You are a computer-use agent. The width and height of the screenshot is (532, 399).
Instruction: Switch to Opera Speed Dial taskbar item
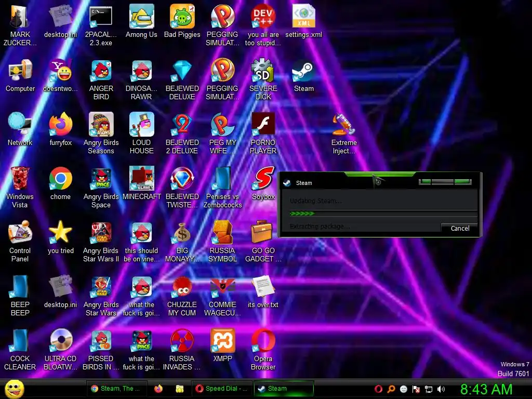(222, 389)
